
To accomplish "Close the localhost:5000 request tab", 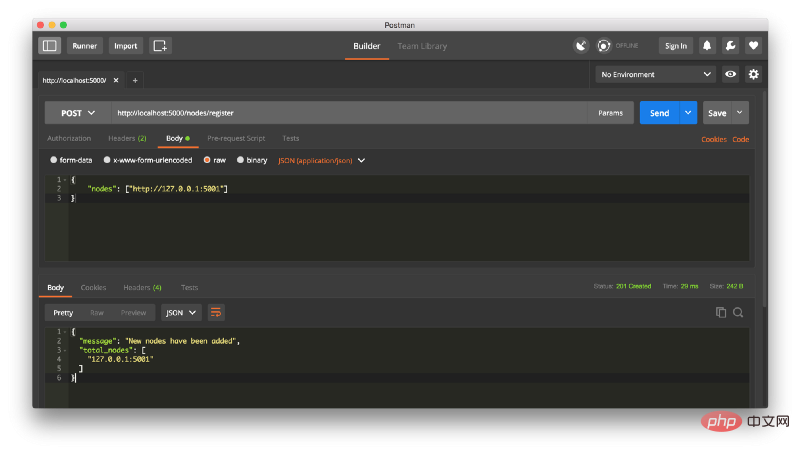I will [x=116, y=80].
